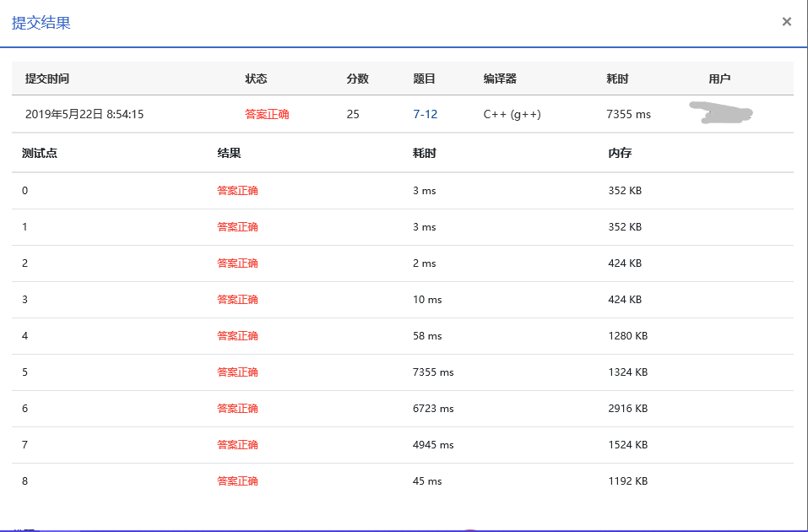The width and height of the screenshot is (808, 532).
Task: Click result 答案正确 for test point 8
Action: tap(237, 481)
